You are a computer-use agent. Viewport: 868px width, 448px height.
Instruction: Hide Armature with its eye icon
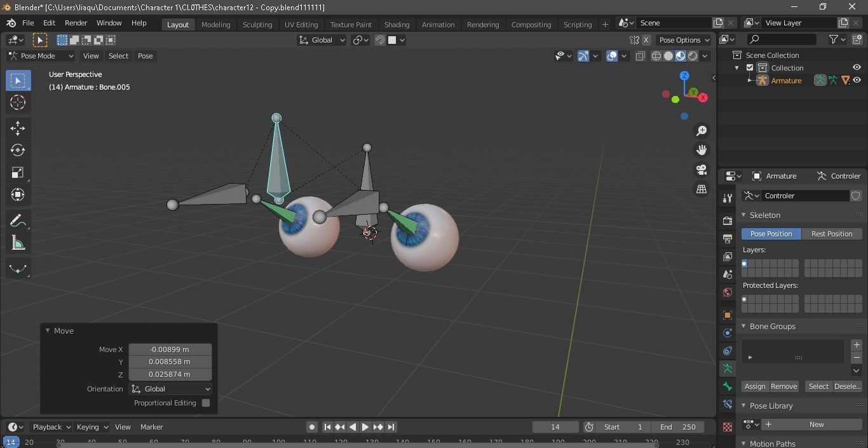[x=857, y=80]
